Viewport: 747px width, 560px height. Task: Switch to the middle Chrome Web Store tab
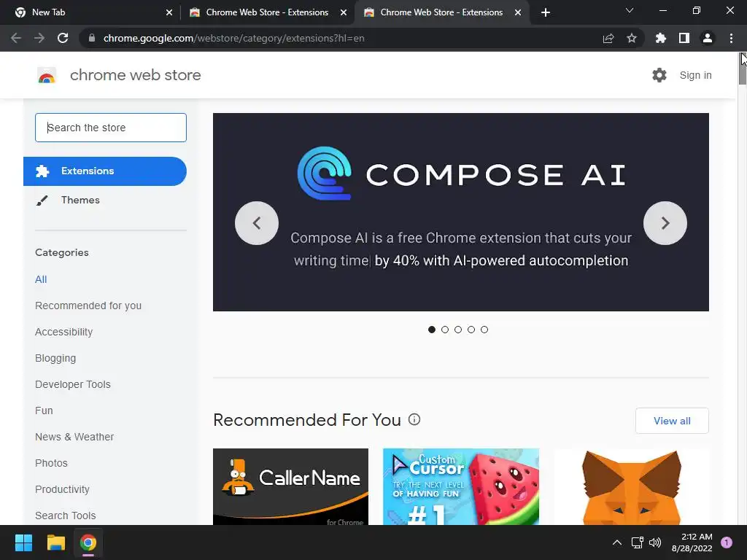click(267, 12)
